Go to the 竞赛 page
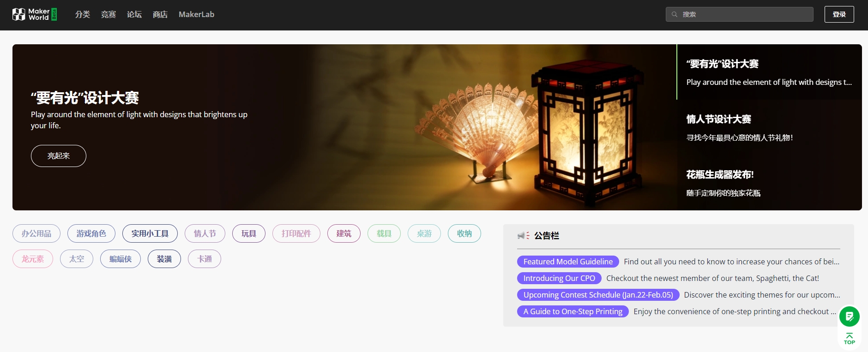This screenshot has width=868, height=352. tap(108, 14)
